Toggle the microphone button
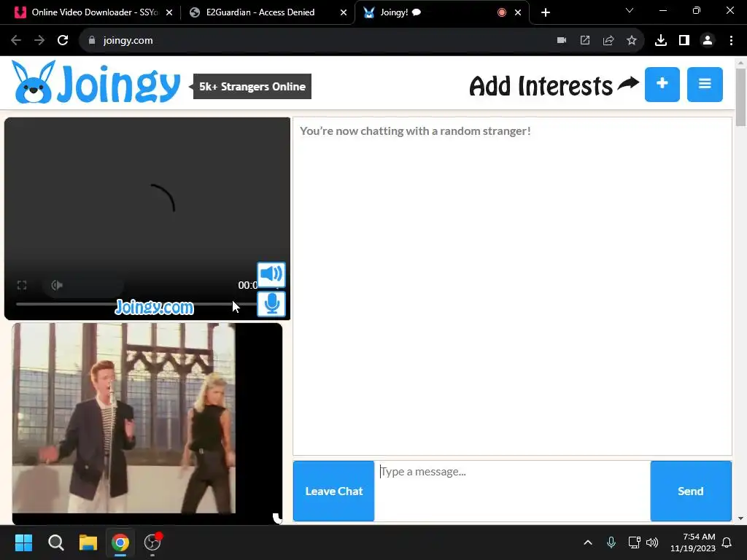 [x=271, y=304]
